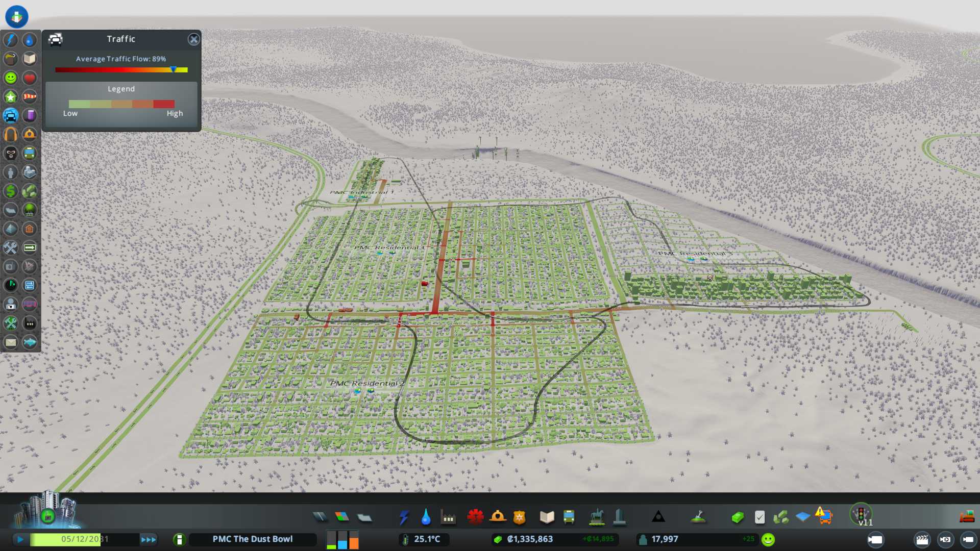Open the Water info view icon
The width and height of the screenshot is (980, 551).
click(29, 40)
